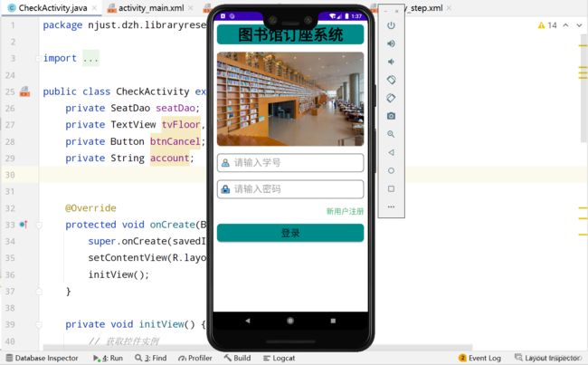The width and height of the screenshot is (588, 365).
Task: Switch to activity_main.xml tab
Action: (x=151, y=8)
